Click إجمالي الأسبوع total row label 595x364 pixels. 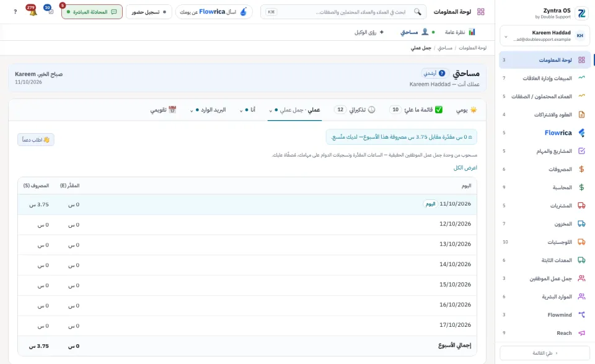click(454, 345)
